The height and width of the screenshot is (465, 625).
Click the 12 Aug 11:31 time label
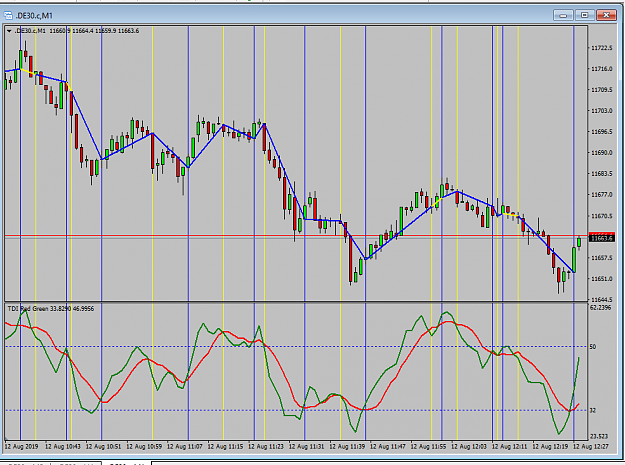[x=307, y=447]
